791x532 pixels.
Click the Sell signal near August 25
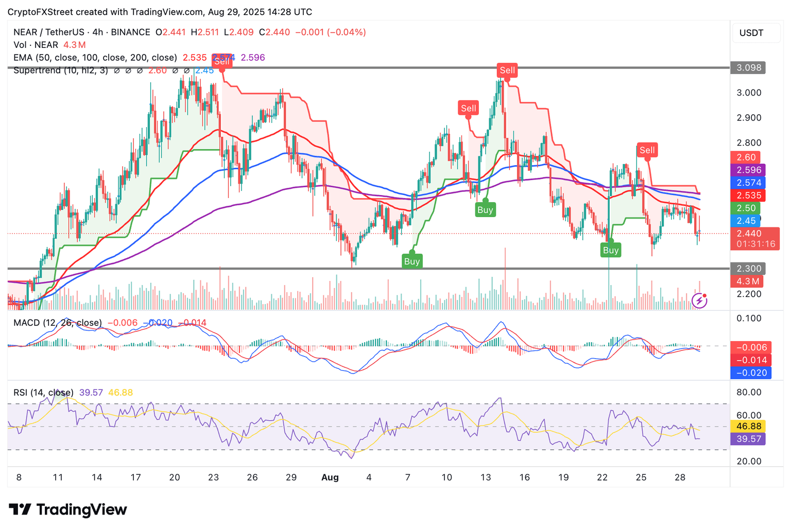point(647,150)
